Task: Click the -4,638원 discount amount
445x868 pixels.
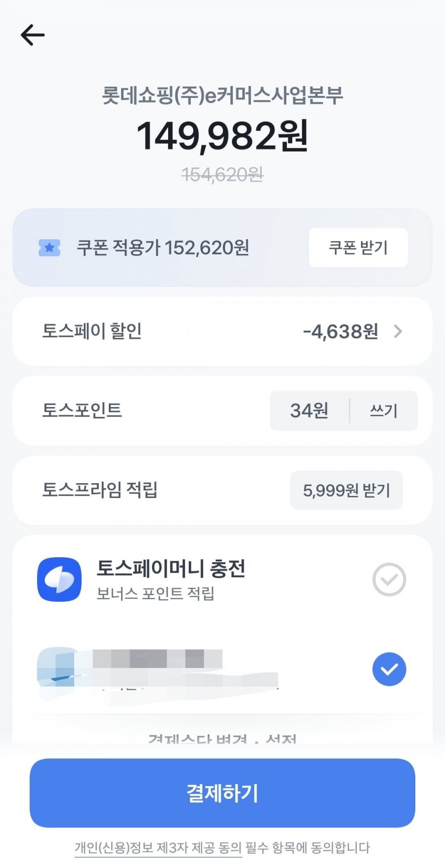Action: click(340, 331)
